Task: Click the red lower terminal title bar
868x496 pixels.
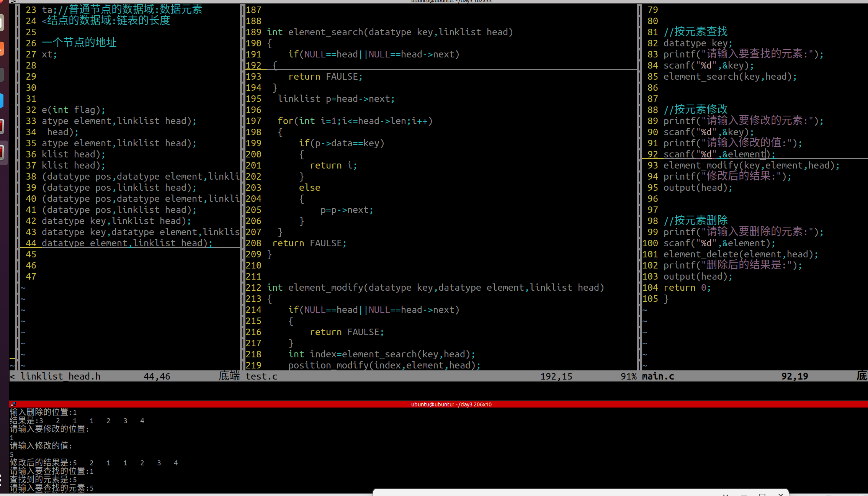Action: [451, 404]
